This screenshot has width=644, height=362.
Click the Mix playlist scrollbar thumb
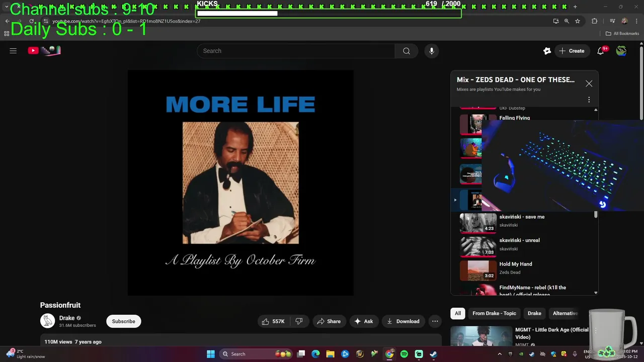(596, 215)
